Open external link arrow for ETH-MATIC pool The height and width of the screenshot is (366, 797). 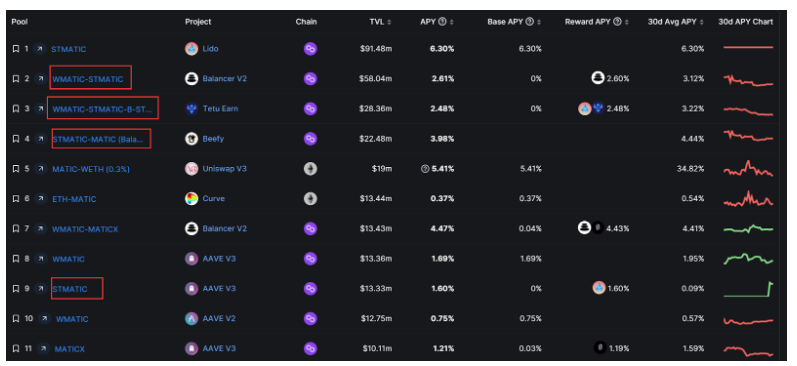[40, 199]
